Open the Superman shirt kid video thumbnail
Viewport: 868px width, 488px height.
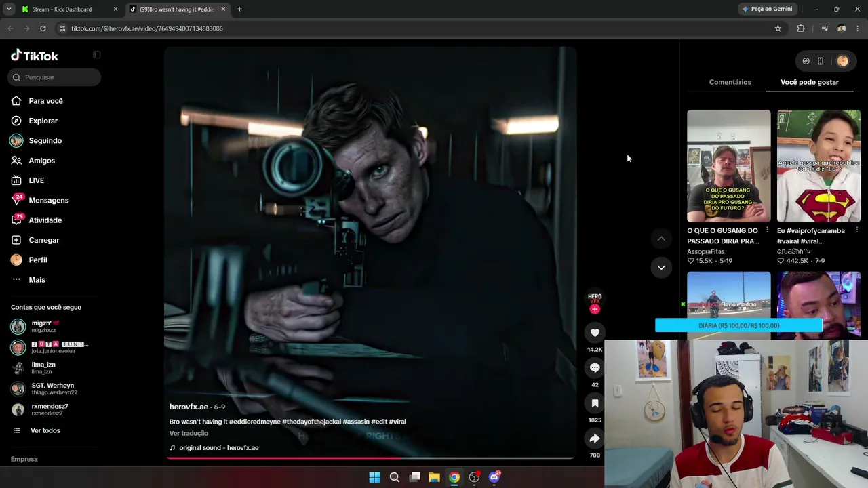pyautogui.click(x=818, y=166)
